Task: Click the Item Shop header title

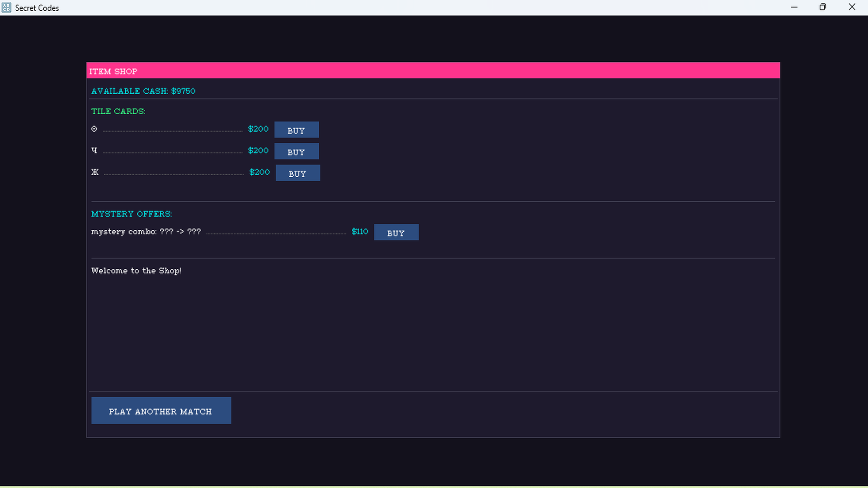Action: (x=113, y=71)
